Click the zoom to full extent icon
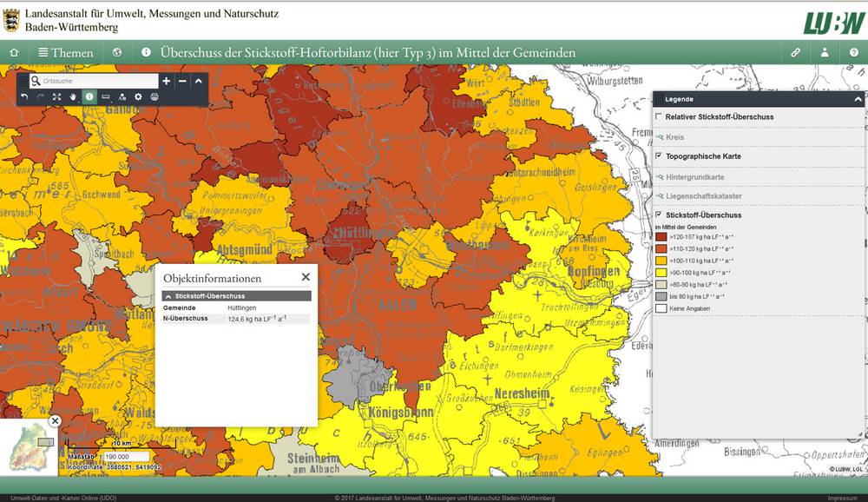868x502 pixels. click(x=56, y=96)
